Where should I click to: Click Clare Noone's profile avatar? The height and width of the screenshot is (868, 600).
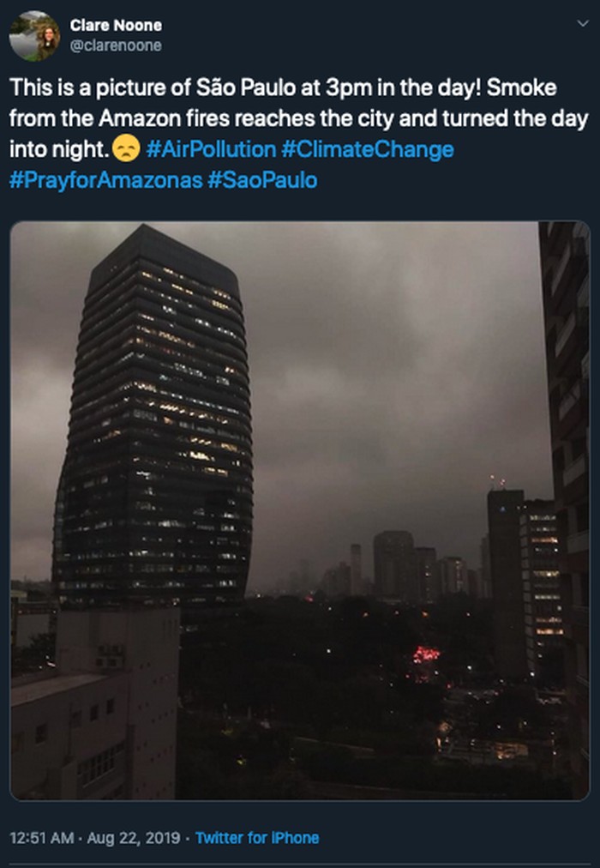34,36
